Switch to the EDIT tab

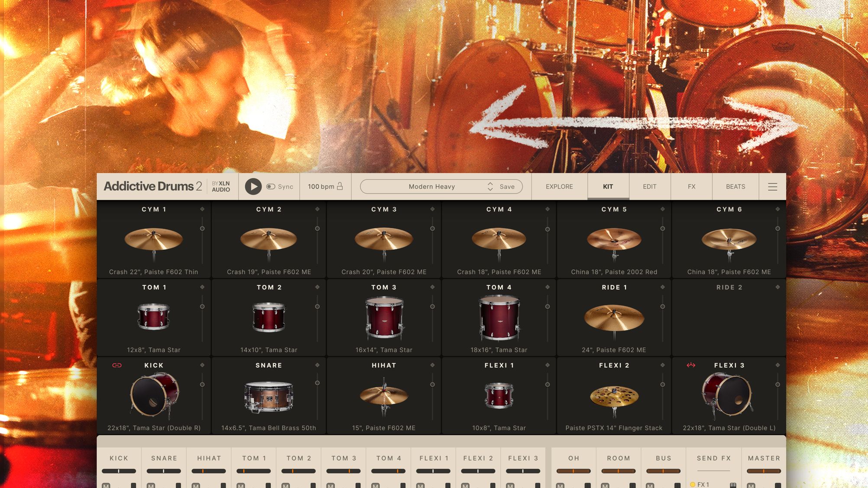tap(649, 186)
